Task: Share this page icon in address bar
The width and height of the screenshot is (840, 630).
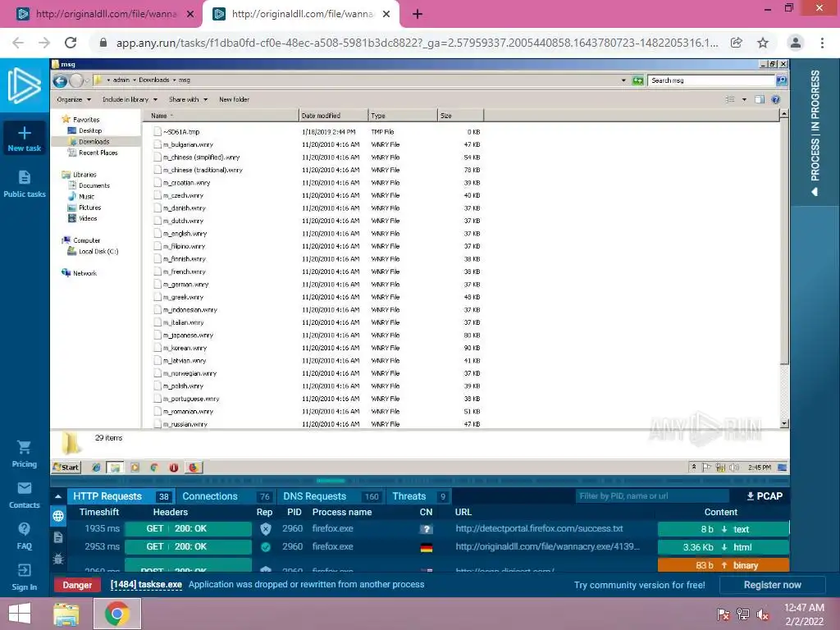Action: click(x=737, y=43)
